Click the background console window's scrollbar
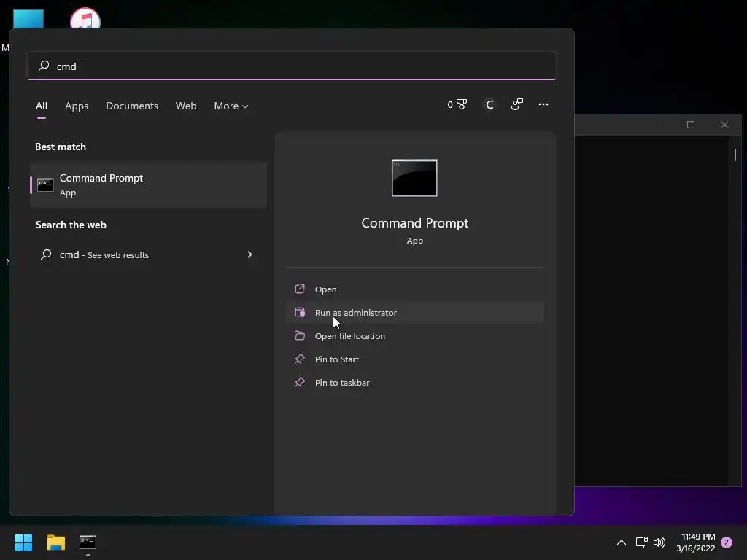The width and height of the screenshot is (747, 560). click(x=735, y=155)
